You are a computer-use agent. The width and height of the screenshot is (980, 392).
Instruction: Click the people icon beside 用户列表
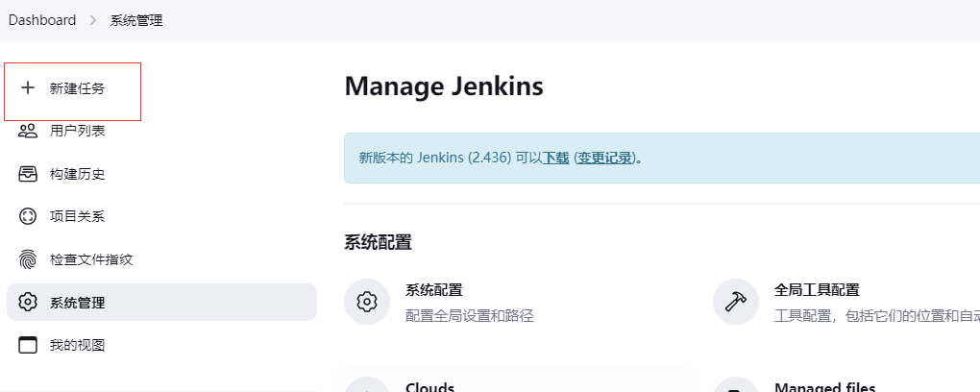click(x=28, y=131)
